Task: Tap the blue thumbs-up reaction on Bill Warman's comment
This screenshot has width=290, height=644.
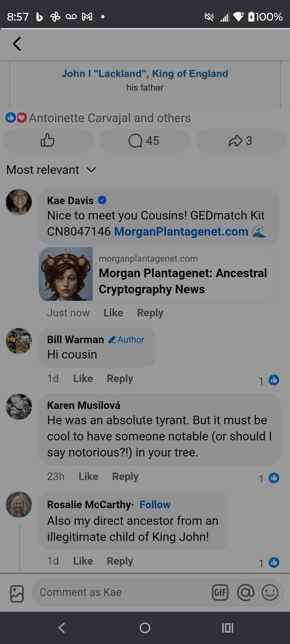Action: (x=274, y=380)
